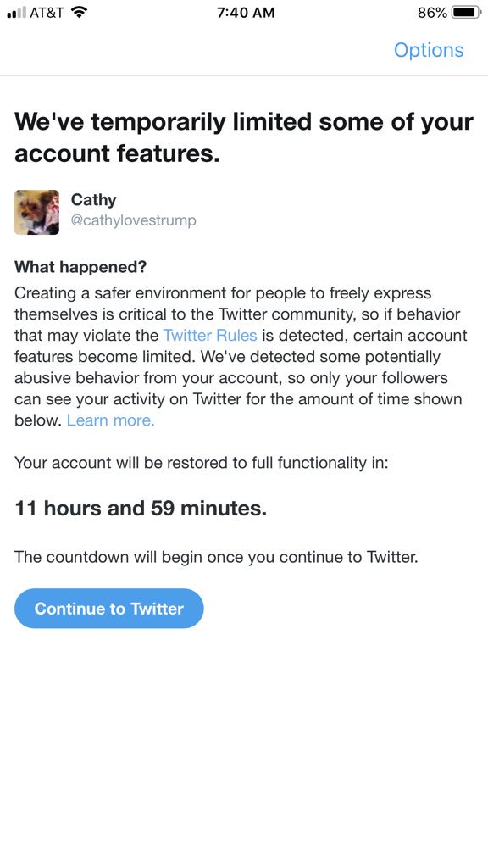Tap the Wi-Fi icon in status bar
This screenshot has width=488, height=868.
[80, 12]
